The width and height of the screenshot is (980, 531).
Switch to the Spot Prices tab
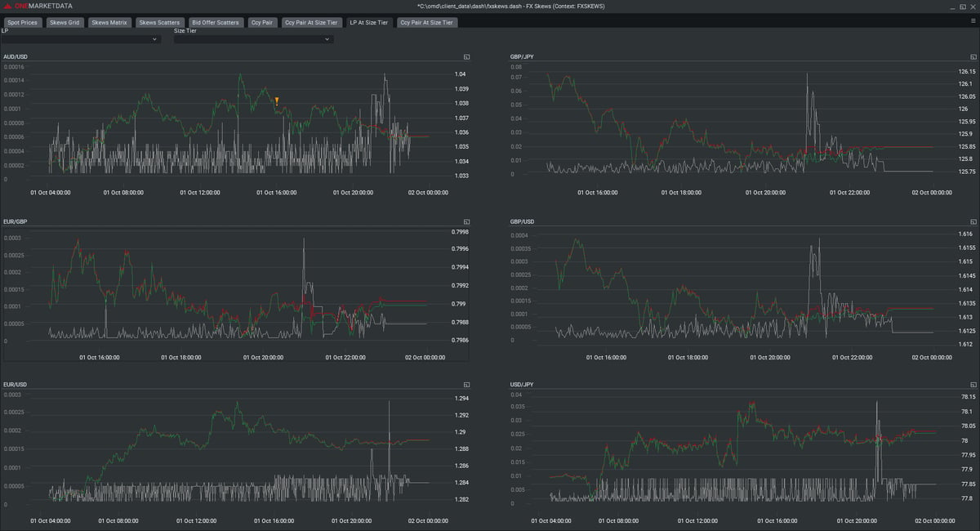pos(23,23)
